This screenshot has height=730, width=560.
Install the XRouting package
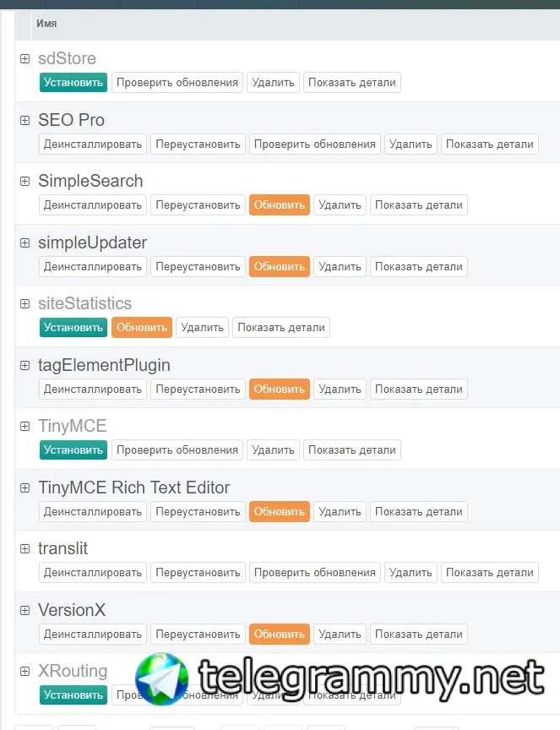pyautogui.click(x=73, y=695)
